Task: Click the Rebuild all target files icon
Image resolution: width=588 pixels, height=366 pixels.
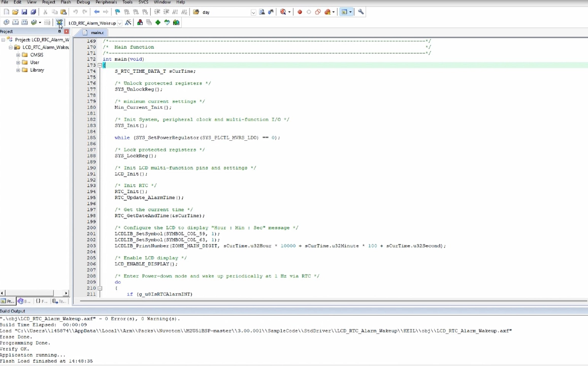Action: [24, 22]
